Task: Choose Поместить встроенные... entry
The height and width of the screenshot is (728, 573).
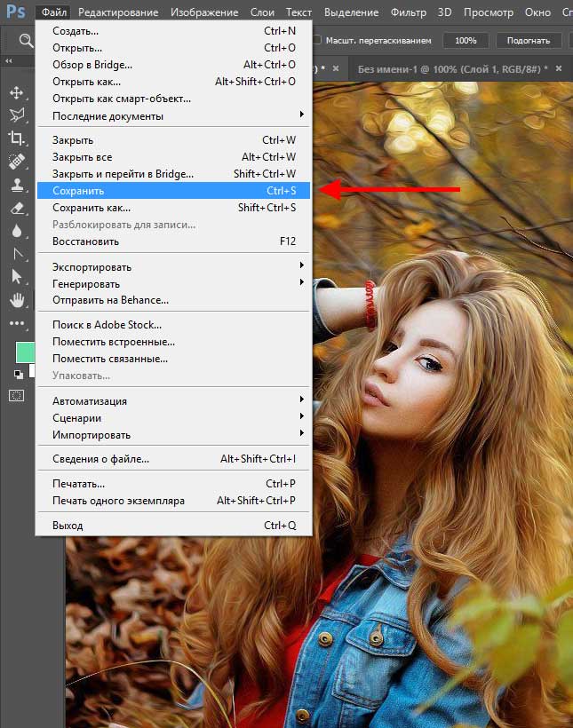Action: click(173, 342)
